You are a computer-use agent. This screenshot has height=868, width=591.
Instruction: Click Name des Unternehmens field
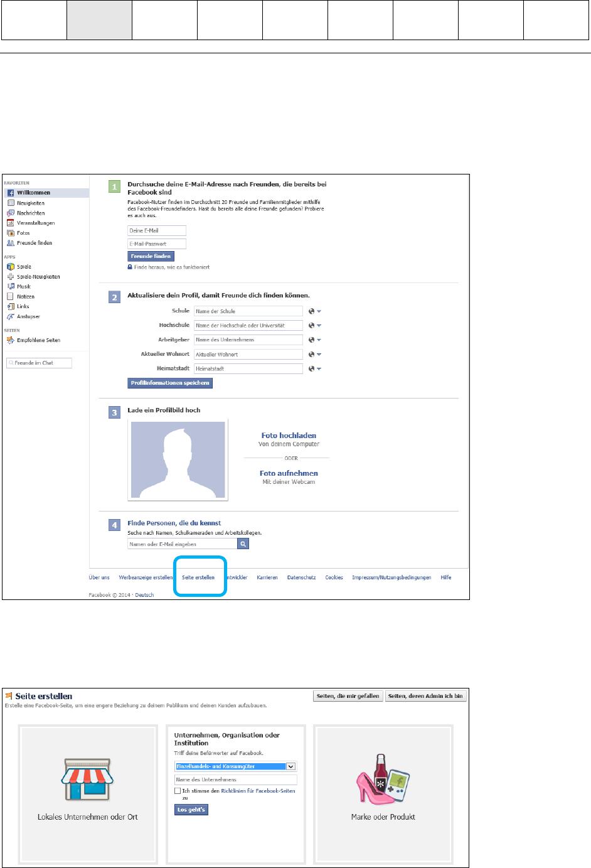[235, 780]
